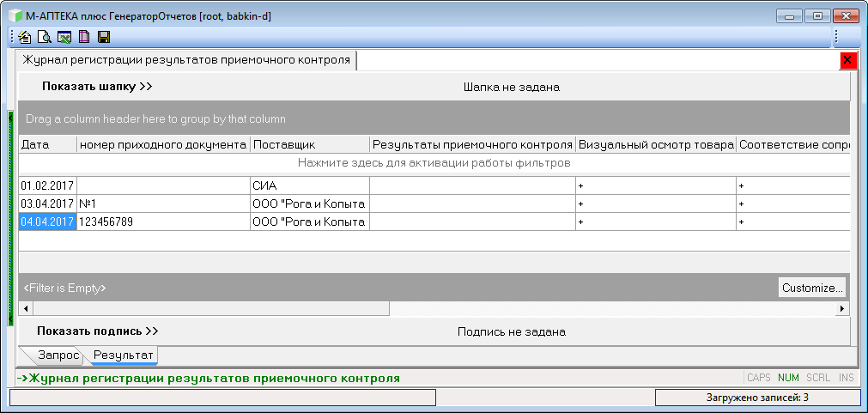
Task: Click supplier cell СИА
Action: click(x=309, y=185)
